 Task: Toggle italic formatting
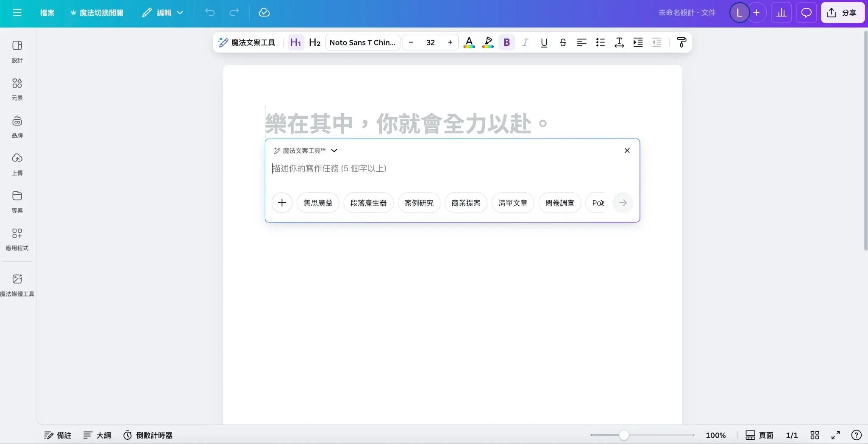(525, 42)
